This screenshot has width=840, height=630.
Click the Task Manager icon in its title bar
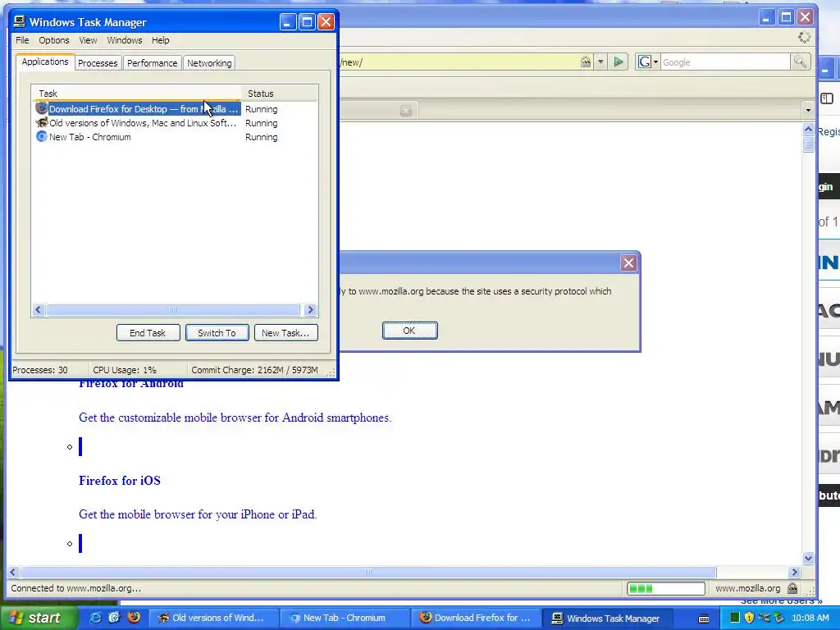[20, 21]
